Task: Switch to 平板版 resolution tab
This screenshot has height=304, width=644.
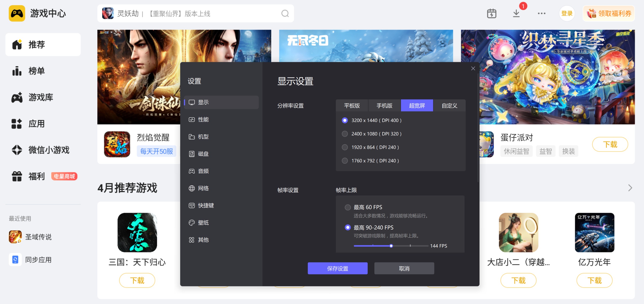Action: point(352,106)
